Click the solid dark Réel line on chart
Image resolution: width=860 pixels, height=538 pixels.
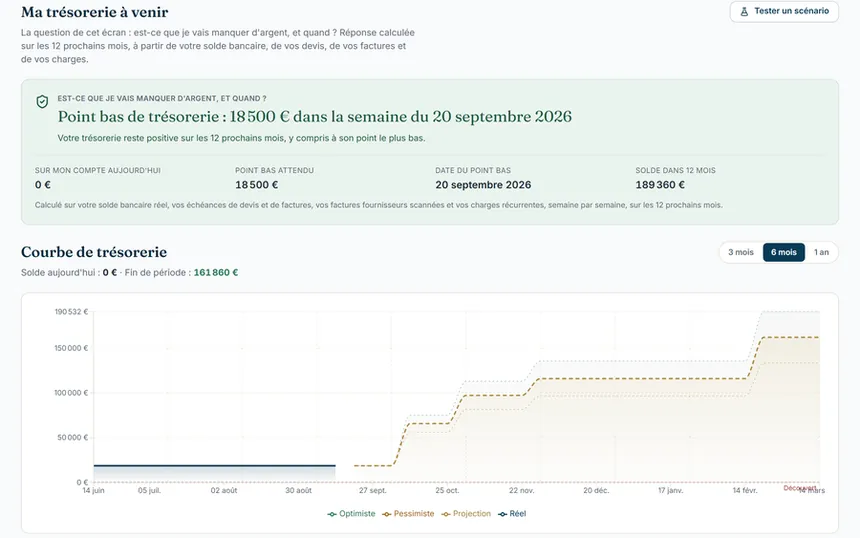[x=214, y=466]
